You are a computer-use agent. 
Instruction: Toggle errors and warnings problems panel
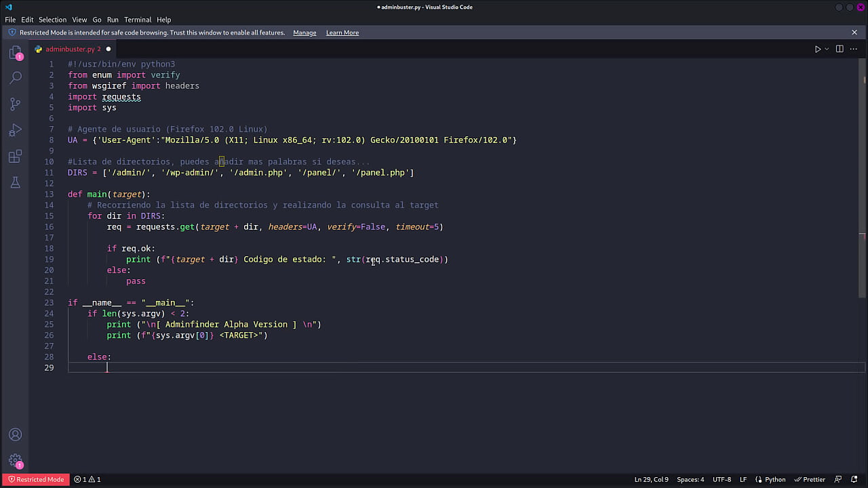click(x=87, y=479)
